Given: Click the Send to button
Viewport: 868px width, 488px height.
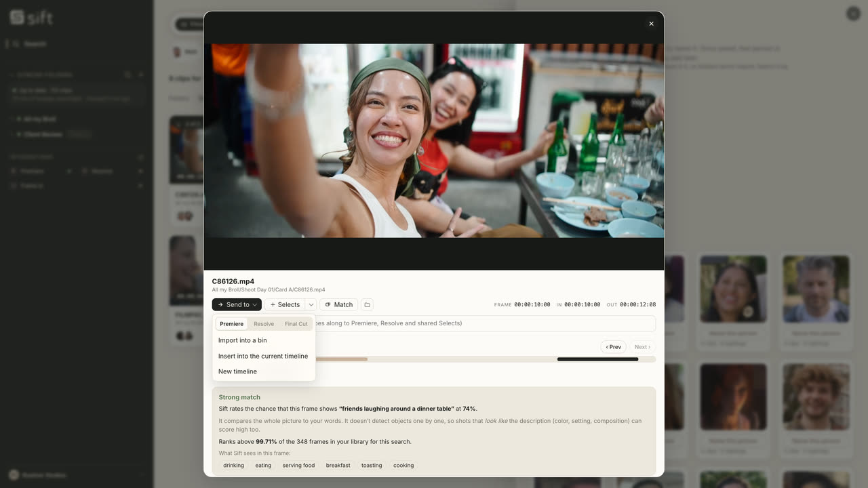Looking at the screenshot, I should pos(237,305).
